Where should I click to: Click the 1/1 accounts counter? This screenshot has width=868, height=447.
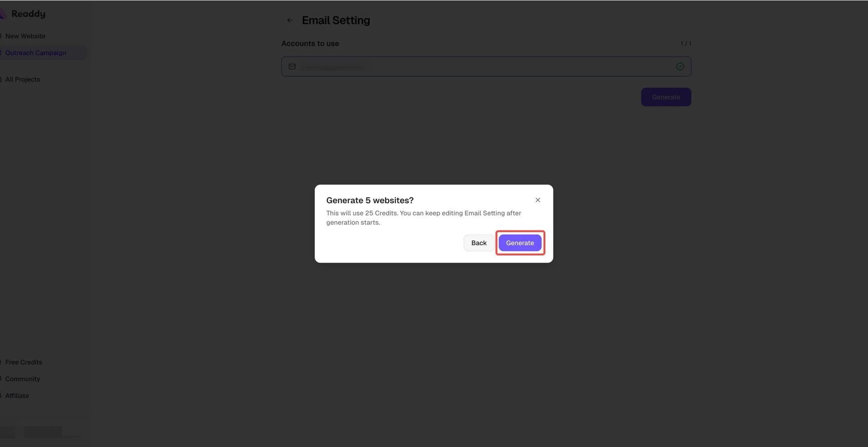point(686,43)
